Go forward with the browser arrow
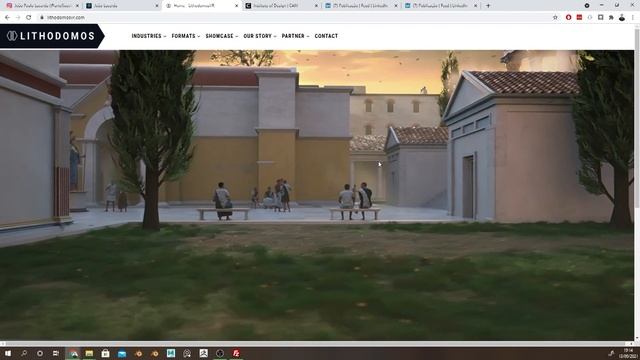 [x=18, y=18]
